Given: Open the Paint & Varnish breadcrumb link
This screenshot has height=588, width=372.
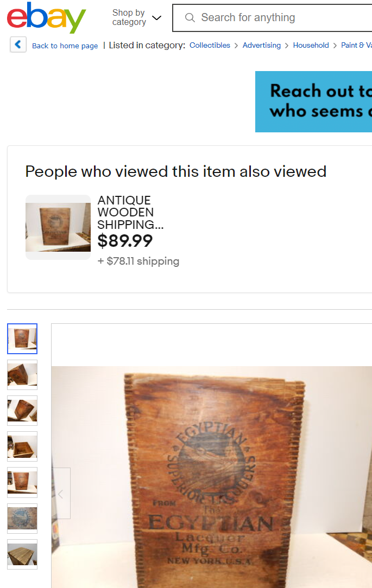Looking at the screenshot, I should (356, 46).
